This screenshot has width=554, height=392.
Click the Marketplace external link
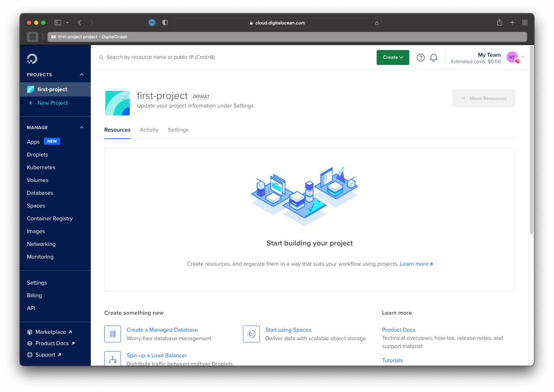tap(54, 332)
